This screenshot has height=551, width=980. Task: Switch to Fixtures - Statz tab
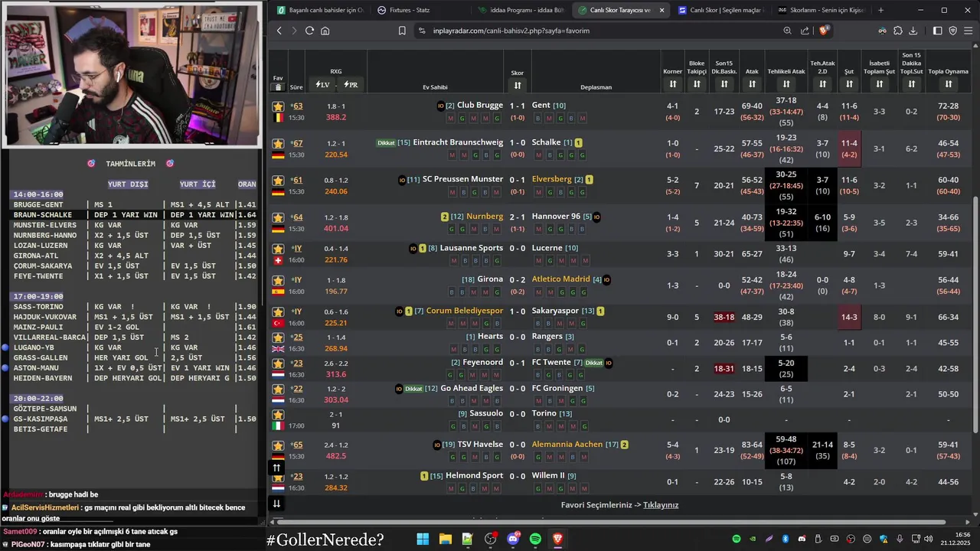coord(420,10)
